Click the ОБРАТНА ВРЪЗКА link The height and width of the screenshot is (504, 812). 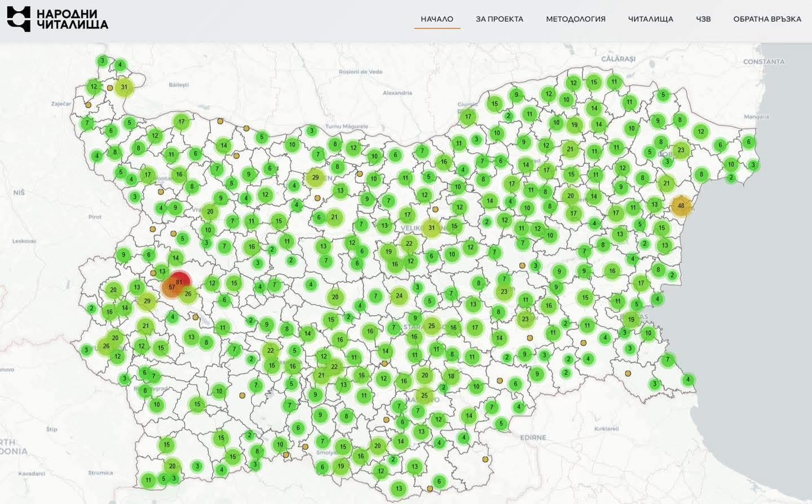click(x=767, y=19)
